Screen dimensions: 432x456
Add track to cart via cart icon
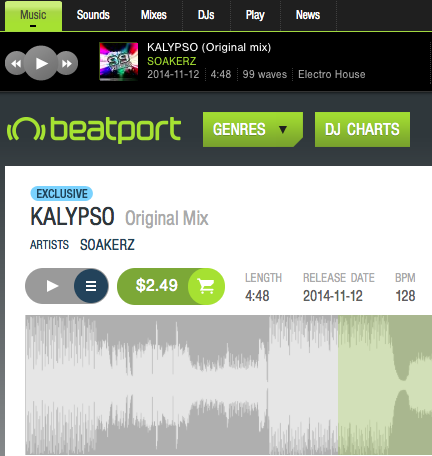(x=206, y=286)
